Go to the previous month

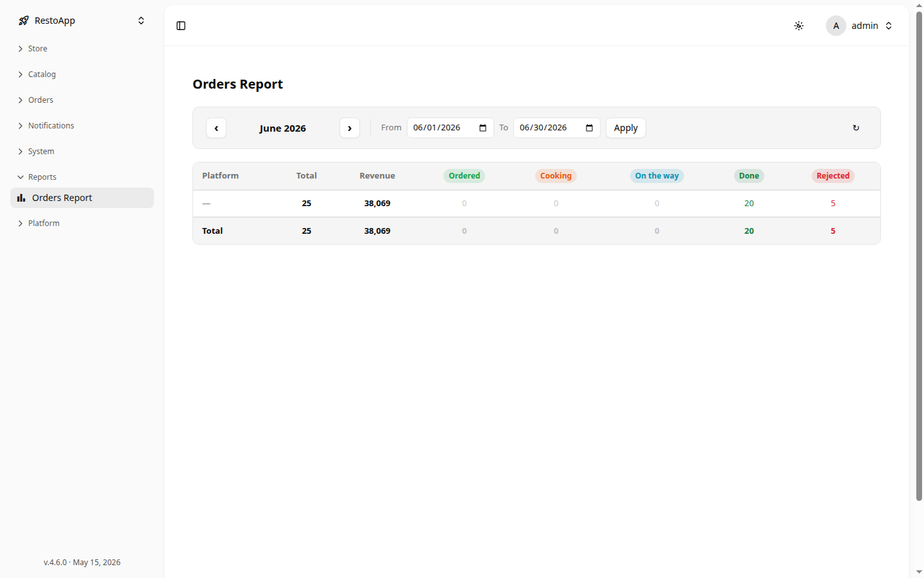coord(216,128)
